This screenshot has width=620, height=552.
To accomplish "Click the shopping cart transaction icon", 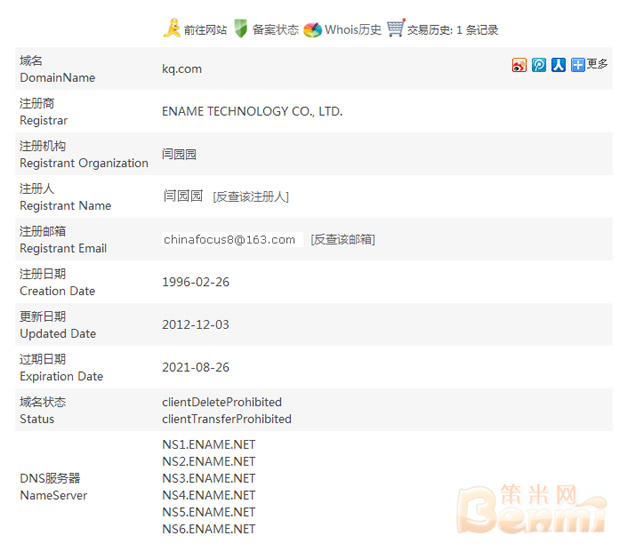I will pyautogui.click(x=396, y=28).
